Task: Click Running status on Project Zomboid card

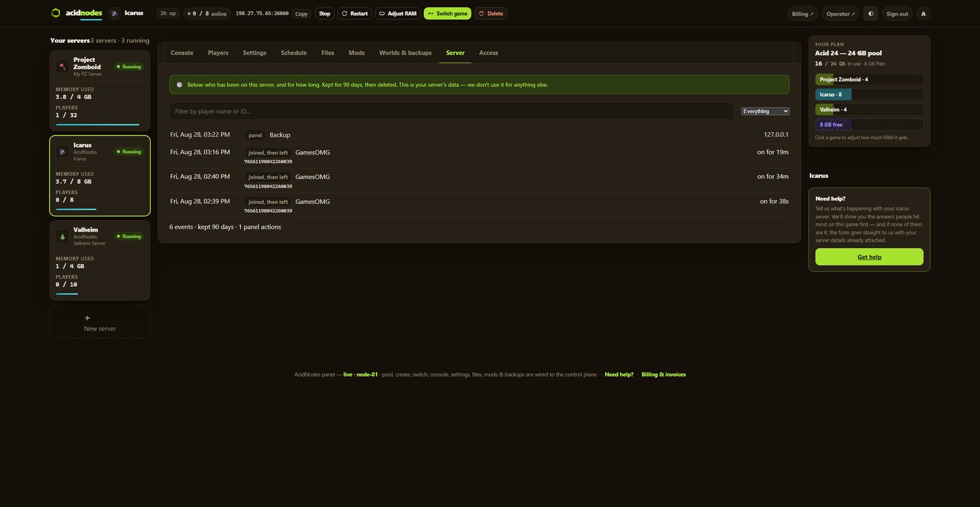Action: click(129, 67)
